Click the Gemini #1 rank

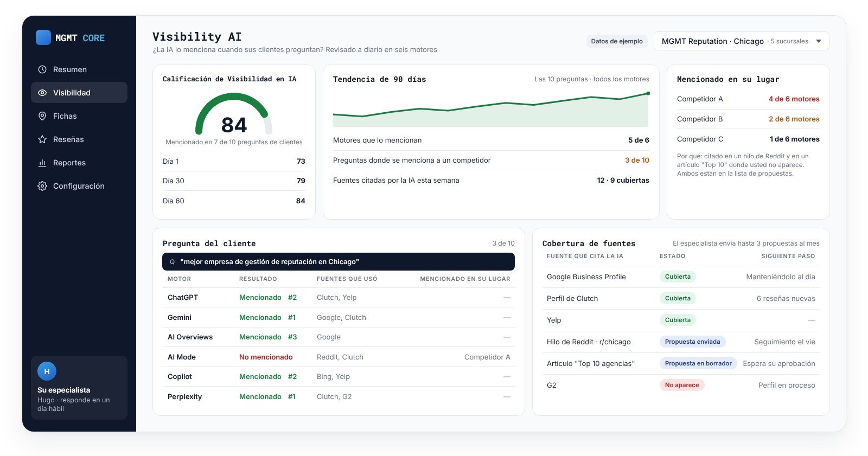pos(292,317)
